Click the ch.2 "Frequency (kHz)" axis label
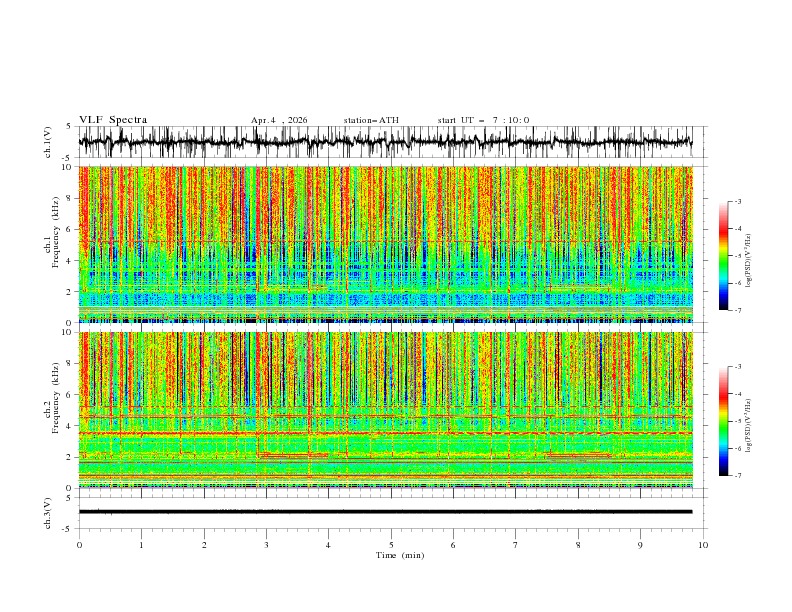Image resolution: width=792 pixels, height=612 pixels. (x=55, y=397)
